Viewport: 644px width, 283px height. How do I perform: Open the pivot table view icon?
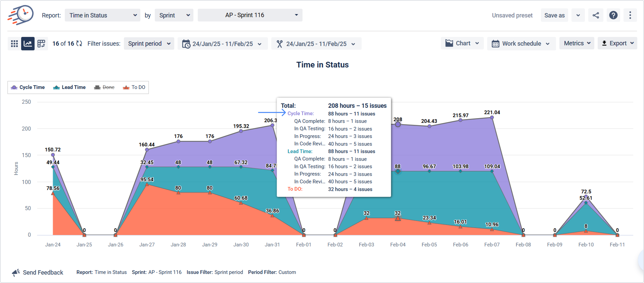click(x=41, y=43)
